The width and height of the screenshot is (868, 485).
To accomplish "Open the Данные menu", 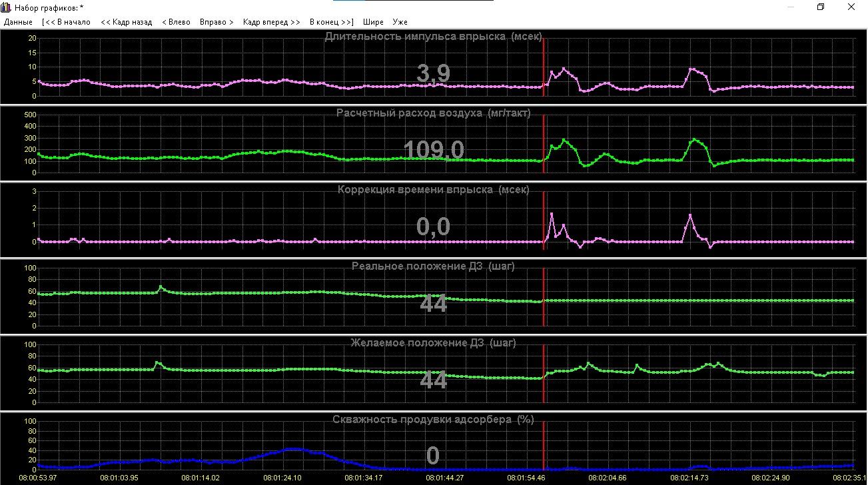I will pos(18,22).
